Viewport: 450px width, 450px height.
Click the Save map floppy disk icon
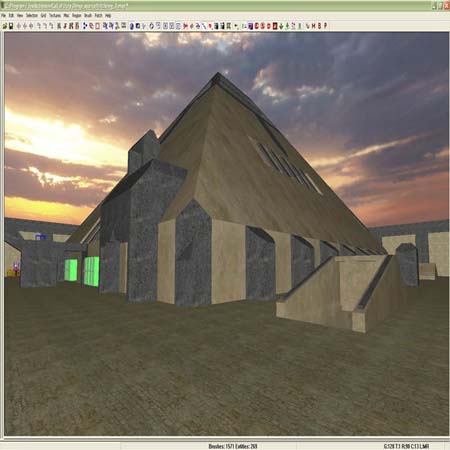11,26
